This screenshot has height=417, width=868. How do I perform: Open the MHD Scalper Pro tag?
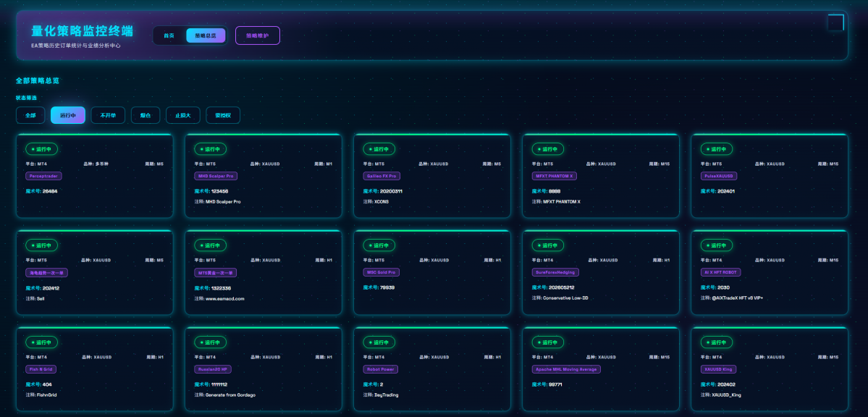click(216, 176)
